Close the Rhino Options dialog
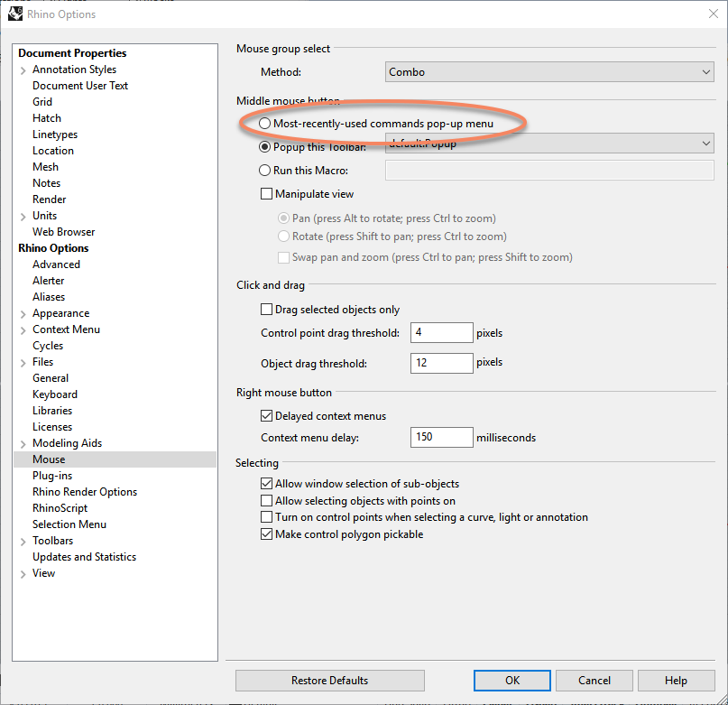Screen dimensions: 728x705 (x=714, y=14)
